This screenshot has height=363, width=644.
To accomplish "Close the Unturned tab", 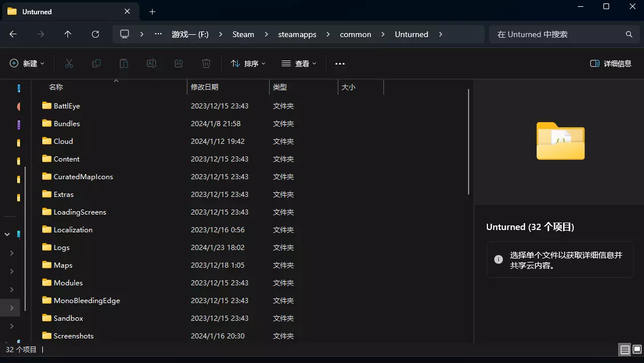I will [127, 11].
